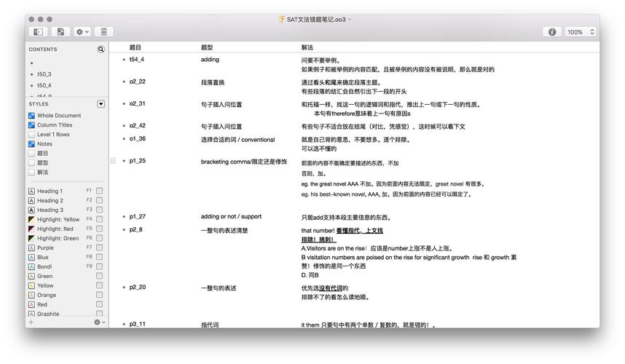Viewport: 625px width, 364px height.
Task: Check the Bondi style checkbox
Action: click(x=100, y=266)
